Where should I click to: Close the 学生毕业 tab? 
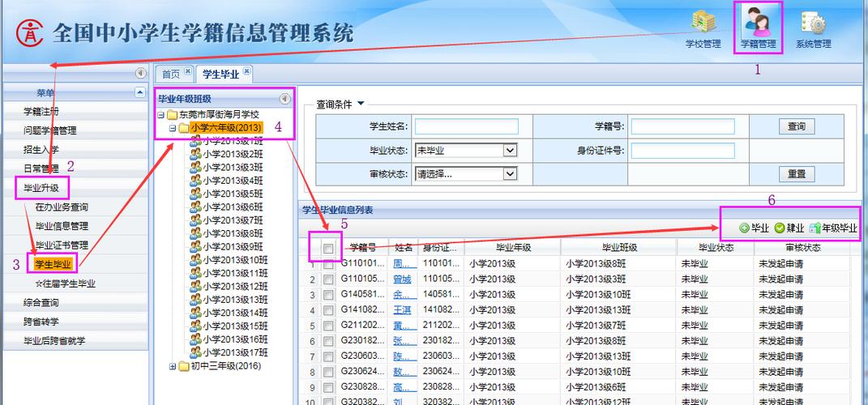246,70
